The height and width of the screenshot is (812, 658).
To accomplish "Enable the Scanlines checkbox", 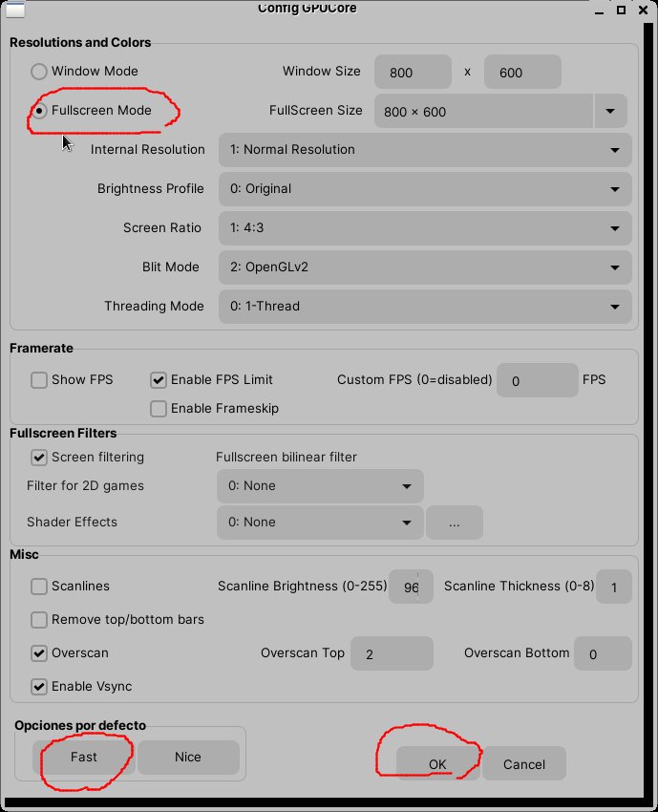I will tap(39, 587).
